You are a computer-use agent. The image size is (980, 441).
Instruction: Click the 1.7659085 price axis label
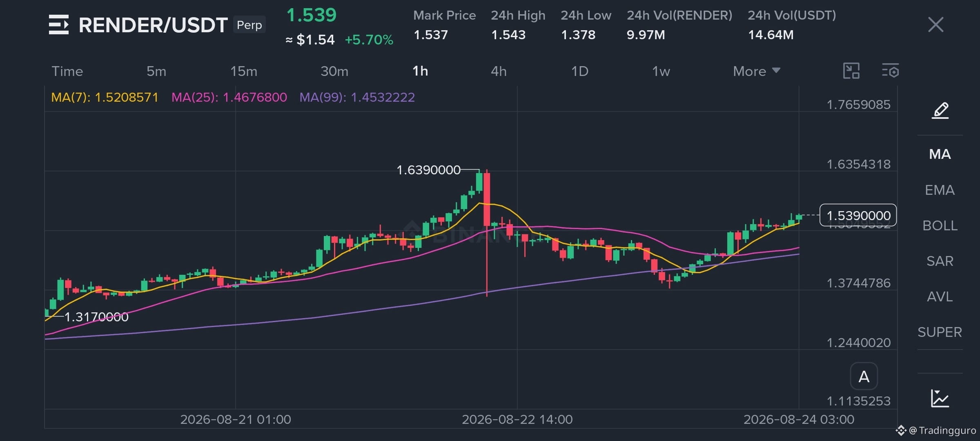[x=858, y=105]
